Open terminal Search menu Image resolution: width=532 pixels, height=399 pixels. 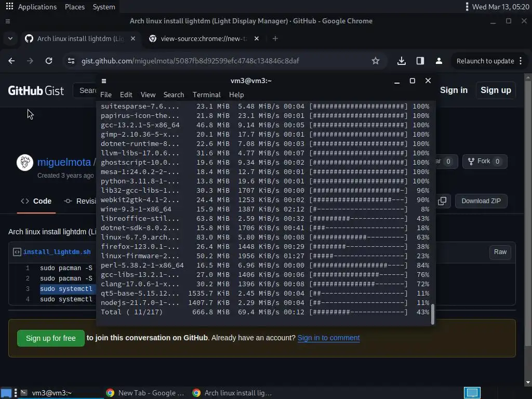pyautogui.click(x=174, y=95)
